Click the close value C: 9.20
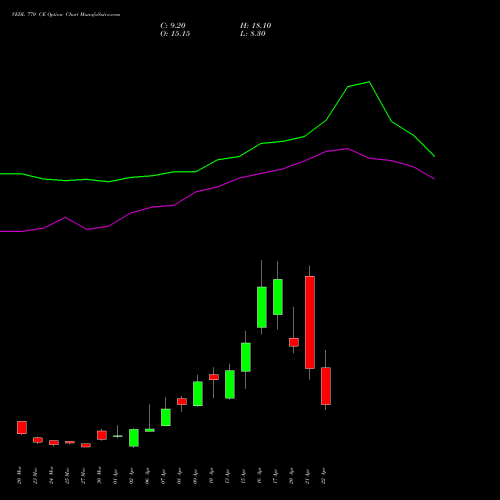500x500 pixels. (173, 26)
